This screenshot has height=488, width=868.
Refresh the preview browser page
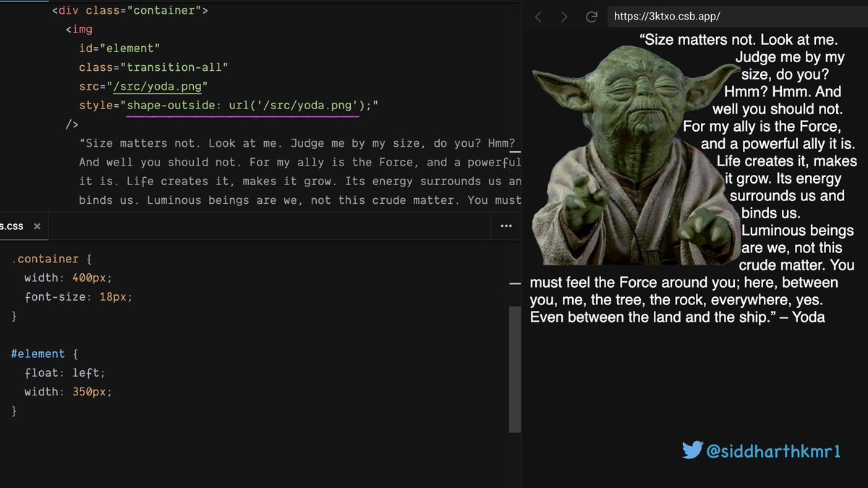tap(591, 17)
